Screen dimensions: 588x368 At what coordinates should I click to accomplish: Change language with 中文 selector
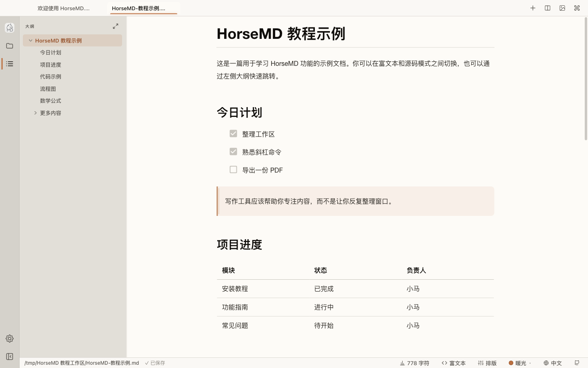552,363
